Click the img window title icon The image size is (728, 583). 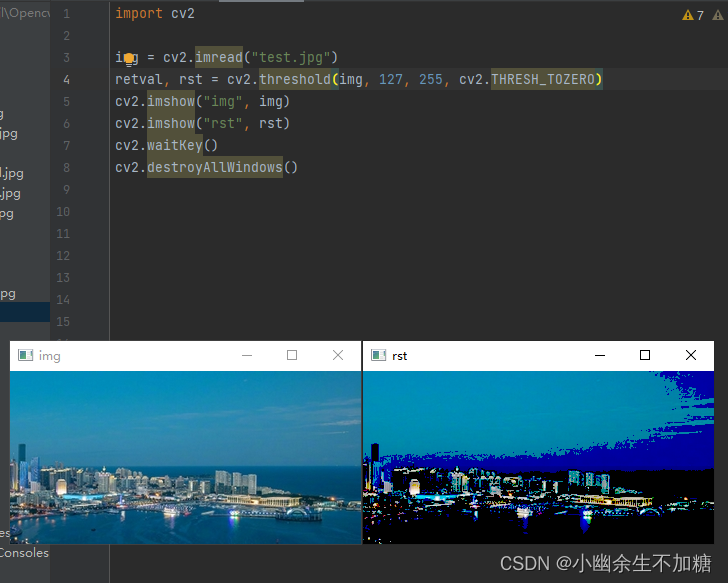pos(26,356)
